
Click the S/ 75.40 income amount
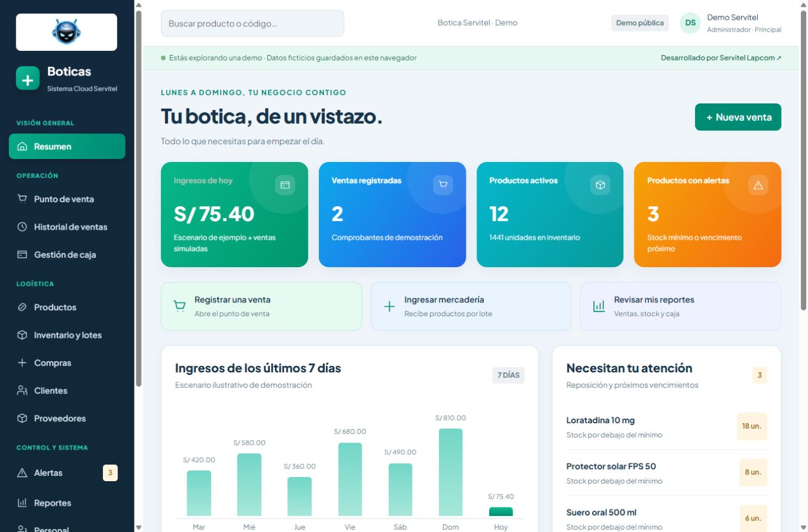tap(214, 213)
